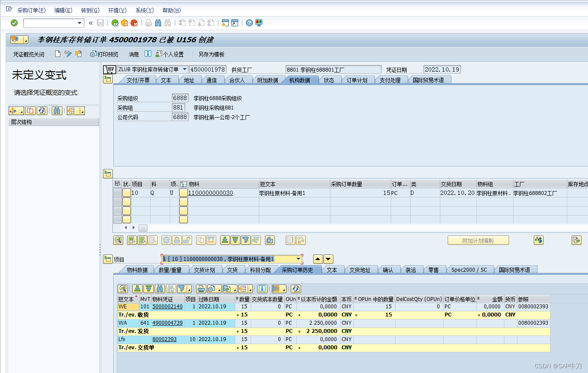Click the print icon in order history toolbar

coord(201,289)
